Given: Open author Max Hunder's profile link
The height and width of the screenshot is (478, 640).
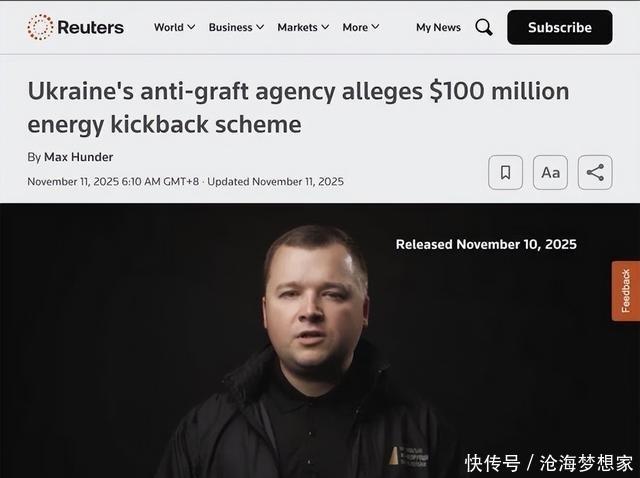Looking at the screenshot, I should pos(78,157).
